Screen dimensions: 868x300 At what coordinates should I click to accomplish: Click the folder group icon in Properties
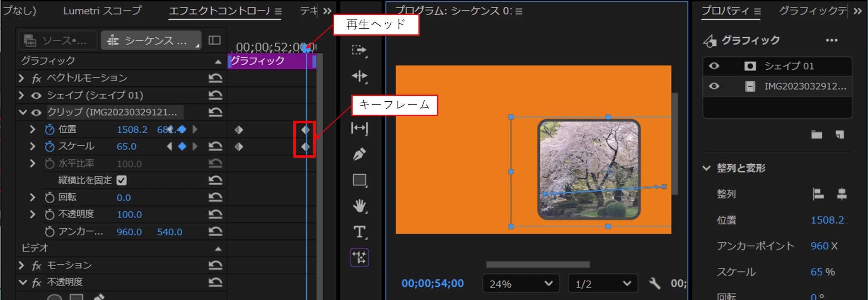817,134
